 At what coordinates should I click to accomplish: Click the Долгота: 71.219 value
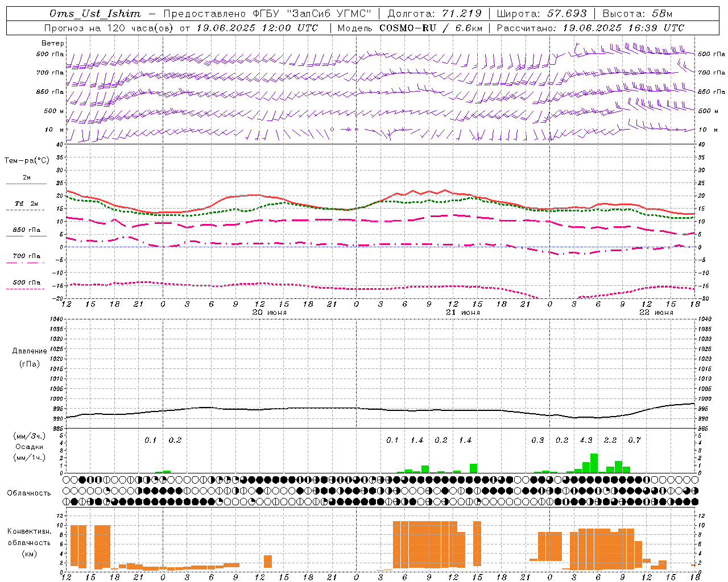tap(435, 14)
